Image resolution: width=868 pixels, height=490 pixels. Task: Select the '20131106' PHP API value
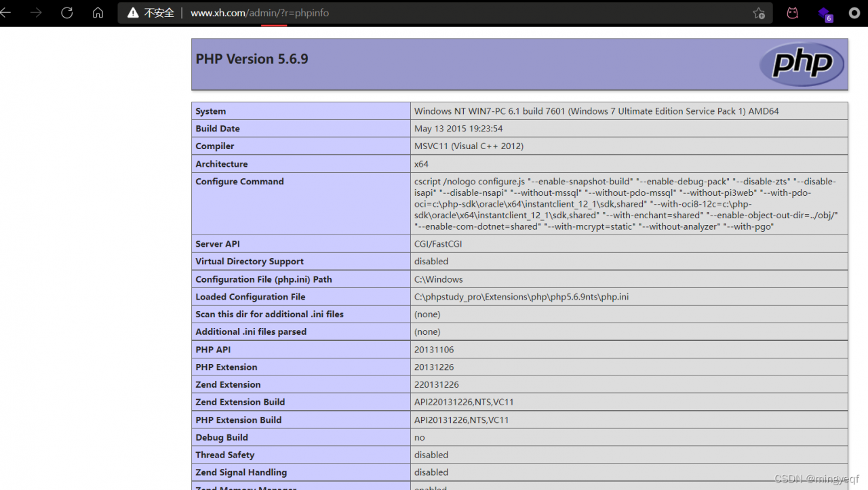click(x=434, y=350)
